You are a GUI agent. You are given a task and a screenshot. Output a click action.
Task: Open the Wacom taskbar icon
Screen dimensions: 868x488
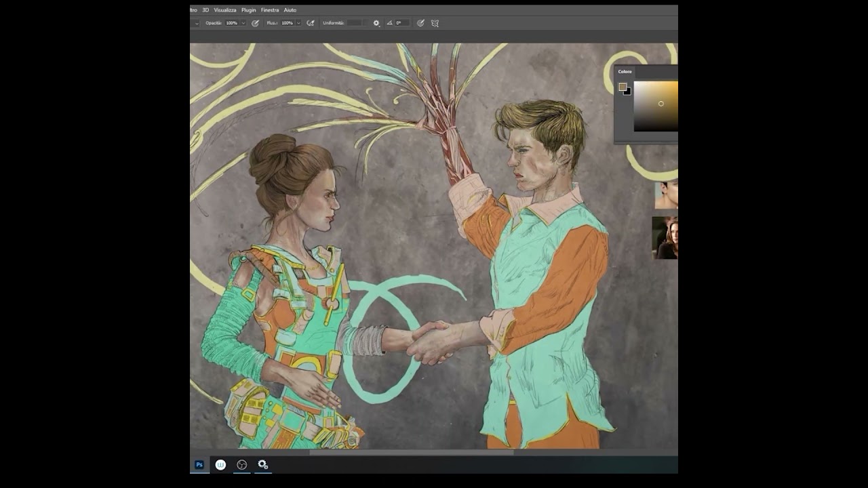(220, 464)
